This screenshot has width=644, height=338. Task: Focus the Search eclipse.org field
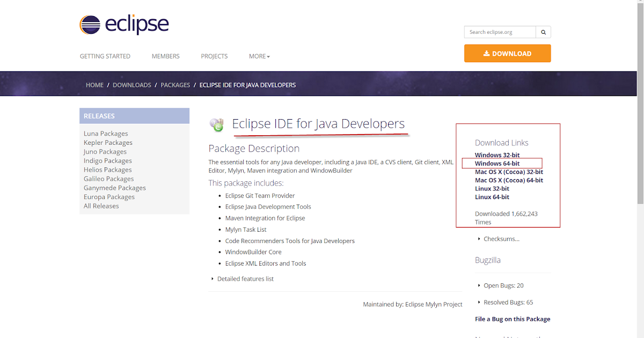coord(500,32)
